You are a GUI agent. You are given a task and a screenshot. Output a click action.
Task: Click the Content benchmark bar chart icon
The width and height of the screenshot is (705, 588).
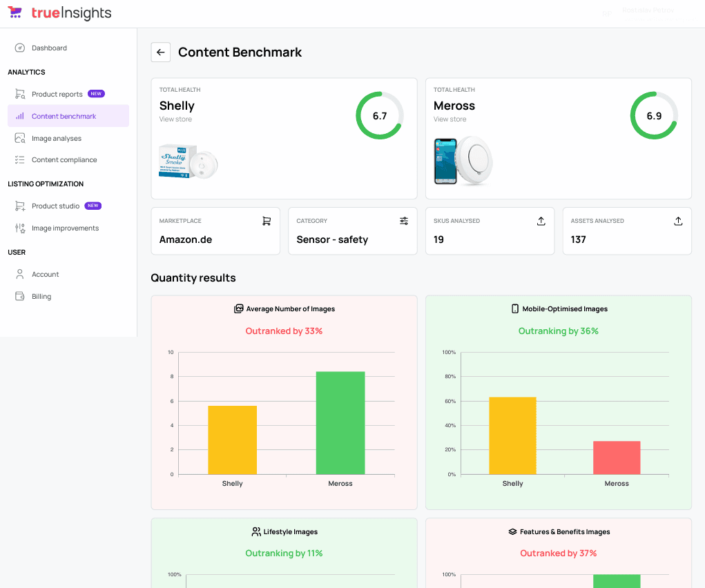click(20, 116)
